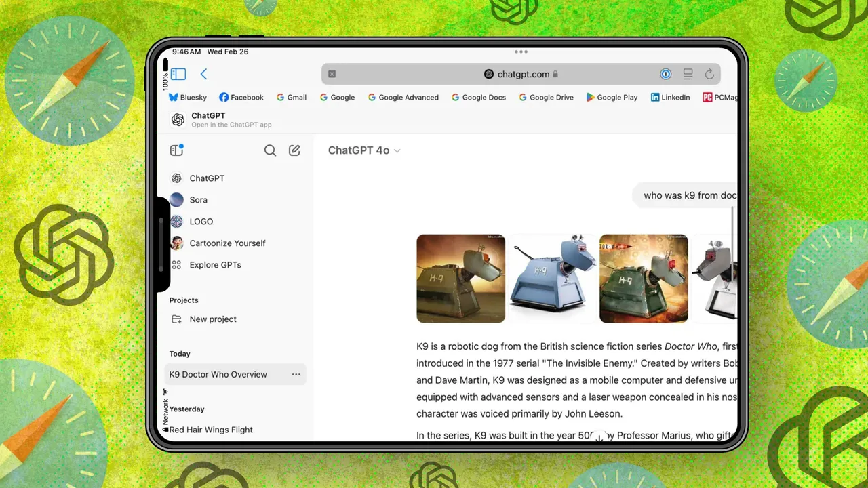
Task: Open the window controls menu at the top
Action: pyautogui.click(x=521, y=52)
